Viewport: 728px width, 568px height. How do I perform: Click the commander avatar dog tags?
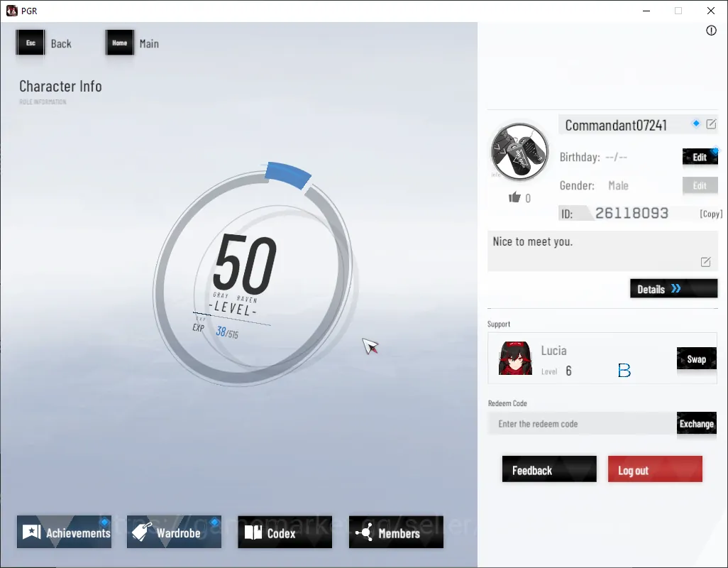coord(519,151)
